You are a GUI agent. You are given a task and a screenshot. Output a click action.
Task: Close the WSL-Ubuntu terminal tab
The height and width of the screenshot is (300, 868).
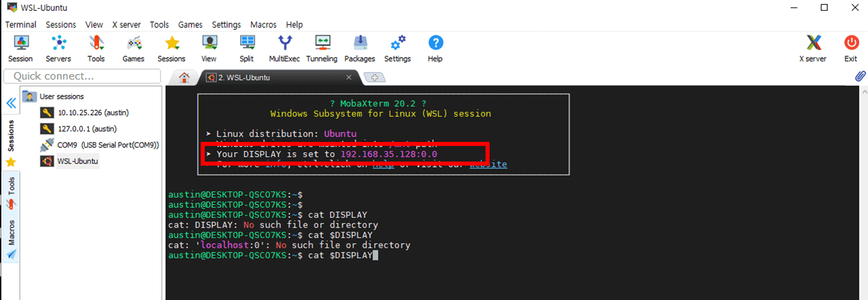(x=349, y=77)
